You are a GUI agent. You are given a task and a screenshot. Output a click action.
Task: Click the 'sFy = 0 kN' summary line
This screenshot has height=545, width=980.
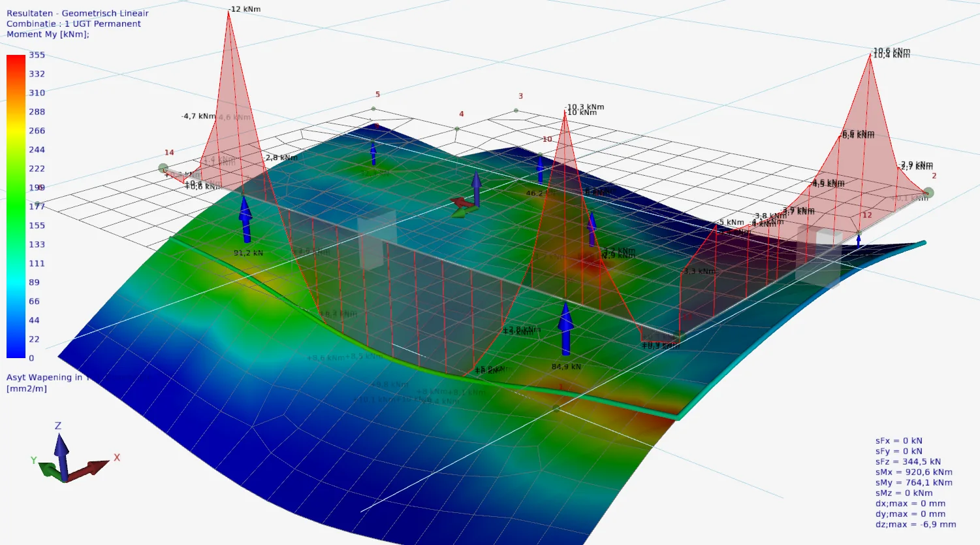point(899,452)
